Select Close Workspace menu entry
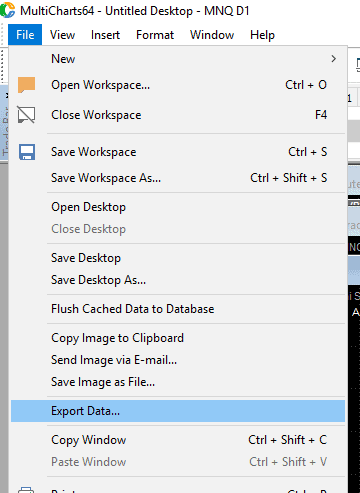 (x=178, y=115)
